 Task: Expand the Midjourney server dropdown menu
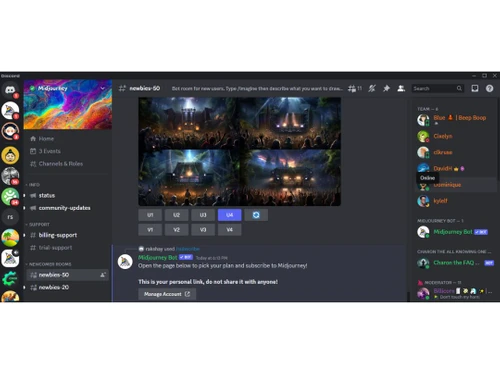click(103, 88)
